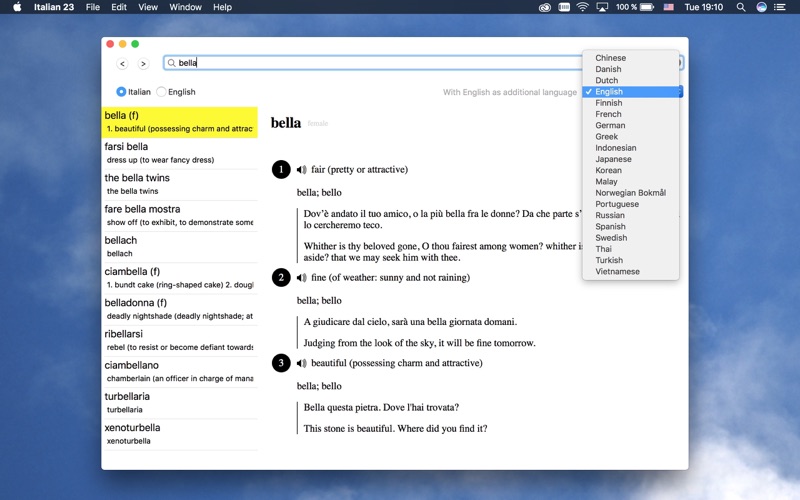Click the magnifier icon in search field

(x=171, y=63)
